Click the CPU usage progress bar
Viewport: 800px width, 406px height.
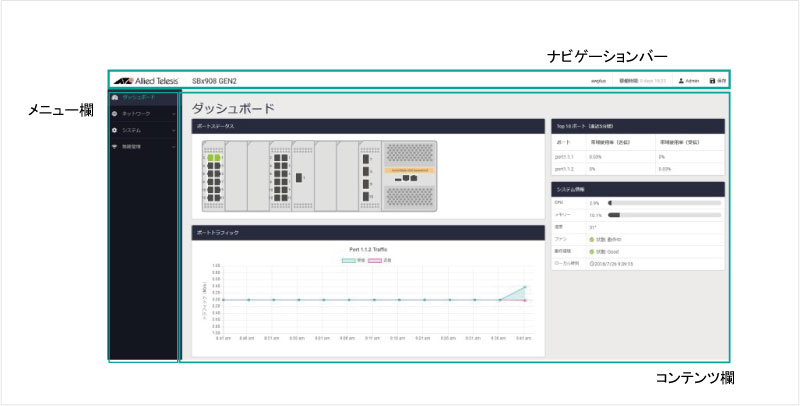point(665,203)
